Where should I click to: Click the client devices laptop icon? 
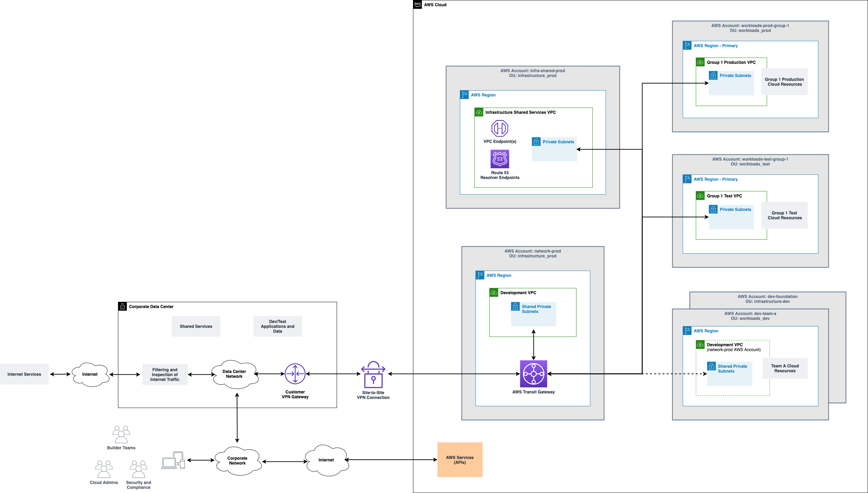pos(173,460)
